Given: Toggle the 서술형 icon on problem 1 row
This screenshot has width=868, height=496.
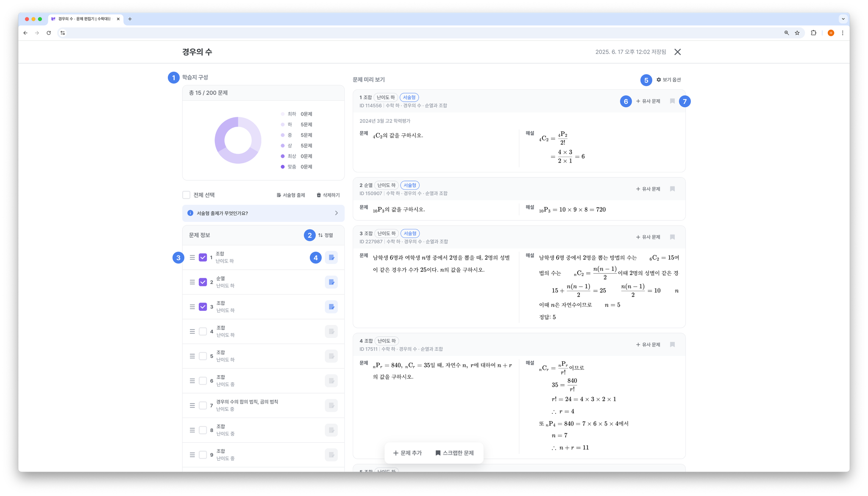Looking at the screenshot, I should click(331, 258).
